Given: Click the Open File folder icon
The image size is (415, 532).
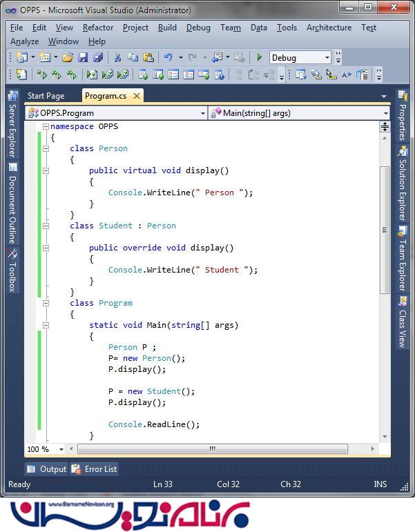Looking at the screenshot, I should point(68,58).
